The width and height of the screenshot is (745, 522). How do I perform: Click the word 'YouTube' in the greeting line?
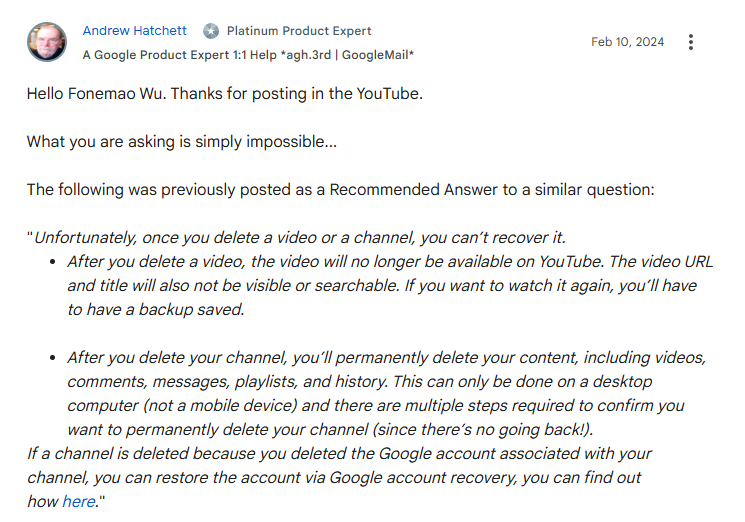click(387, 94)
